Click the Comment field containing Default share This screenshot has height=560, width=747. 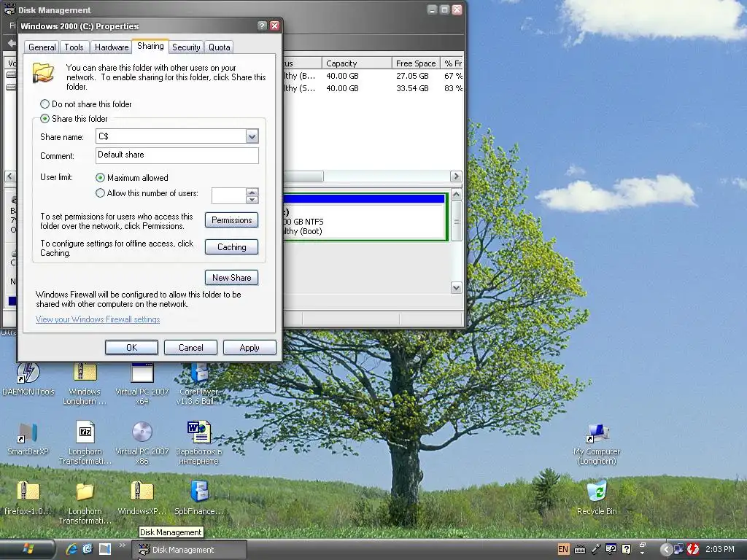tap(177, 155)
